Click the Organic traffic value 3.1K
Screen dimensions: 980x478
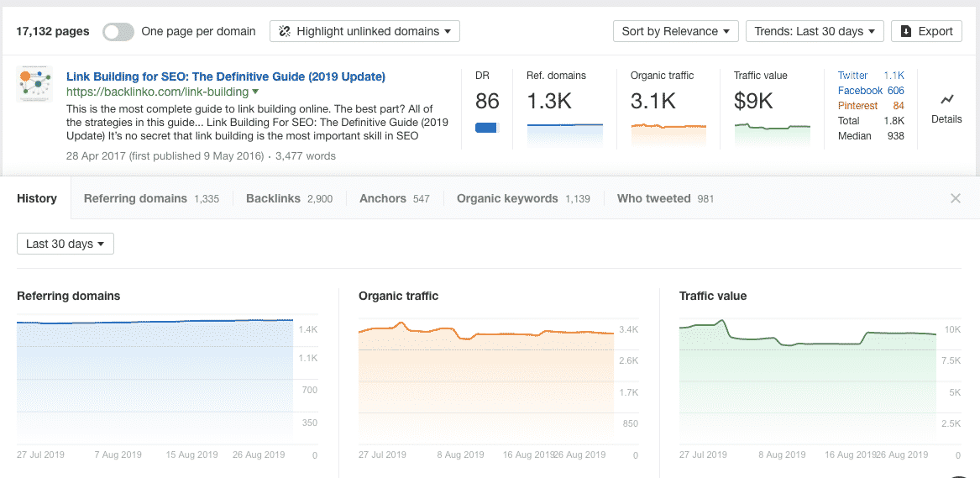tap(653, 101)
